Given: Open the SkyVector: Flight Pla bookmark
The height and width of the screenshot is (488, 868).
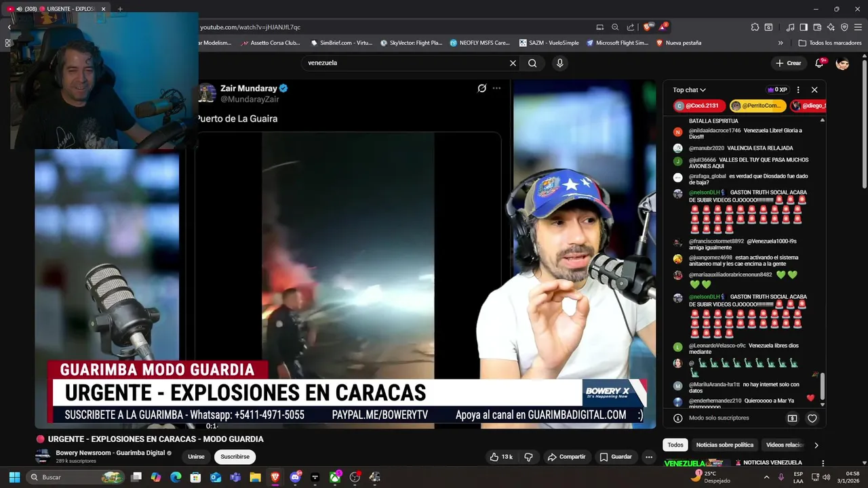Looking at the screenshot, I should (x=411, y=43).
